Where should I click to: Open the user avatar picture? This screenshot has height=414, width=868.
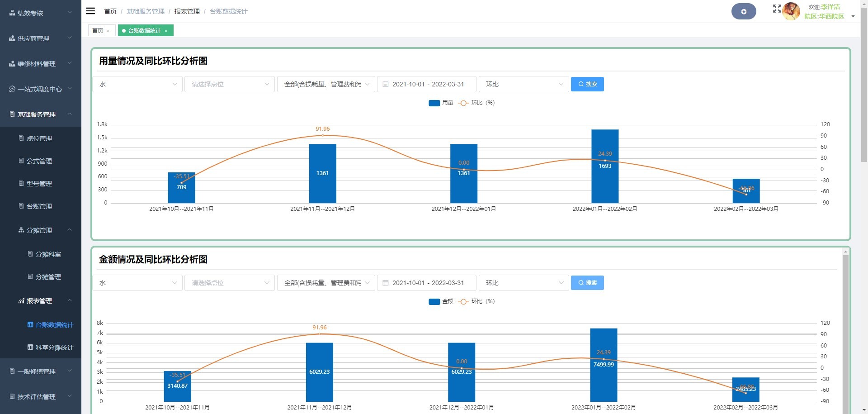click(x=791, y=11)
